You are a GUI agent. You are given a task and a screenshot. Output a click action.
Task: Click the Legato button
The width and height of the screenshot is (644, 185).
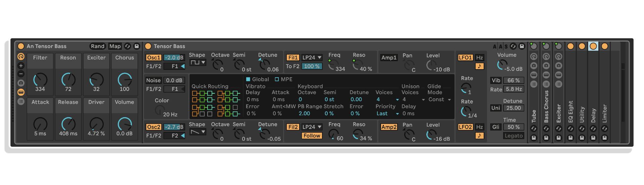coord(514,136)
